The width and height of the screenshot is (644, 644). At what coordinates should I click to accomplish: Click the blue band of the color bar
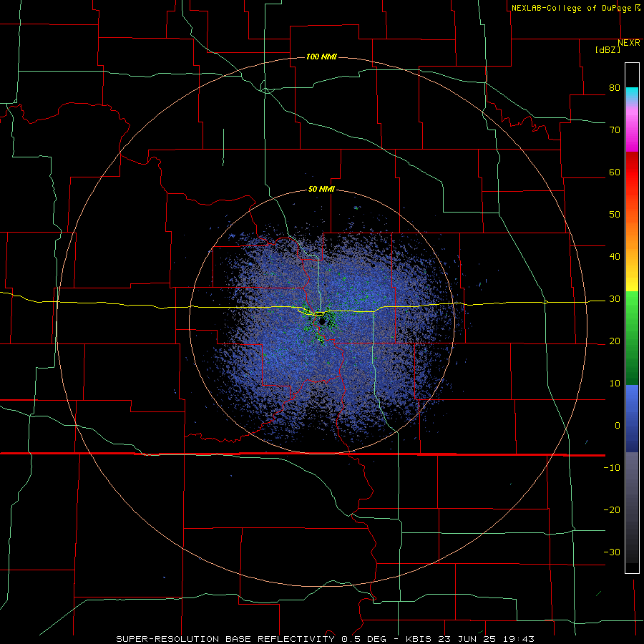[632, 418]
